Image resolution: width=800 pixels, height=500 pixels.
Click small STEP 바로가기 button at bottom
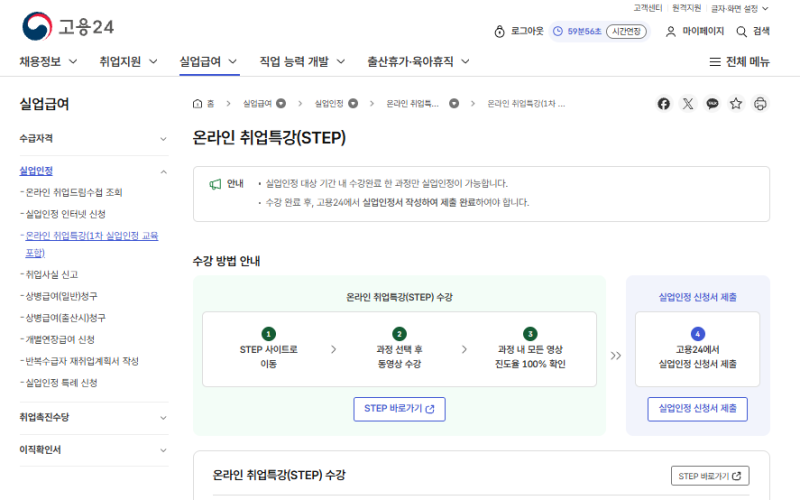(710, 476)
